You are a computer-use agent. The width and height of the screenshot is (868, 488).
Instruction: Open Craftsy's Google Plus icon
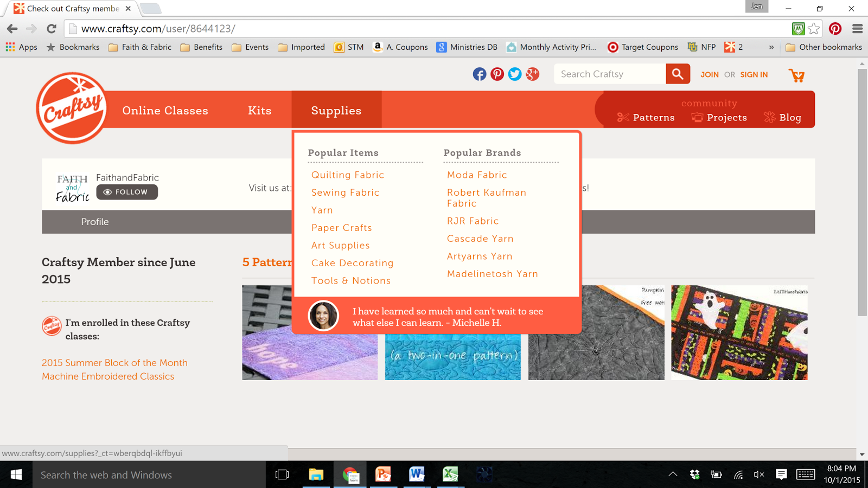[532, 74]
